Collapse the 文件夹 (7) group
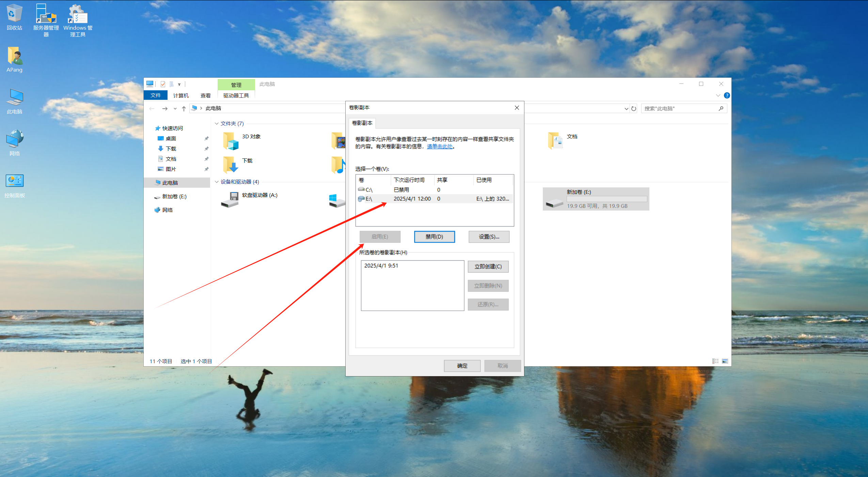868x477 pixels. [217, 124]
